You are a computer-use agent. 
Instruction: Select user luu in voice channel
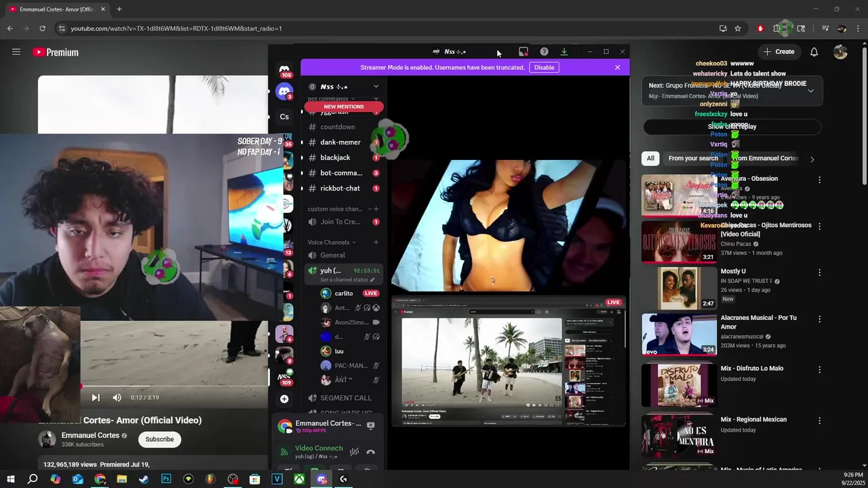(x=339, y=351)
